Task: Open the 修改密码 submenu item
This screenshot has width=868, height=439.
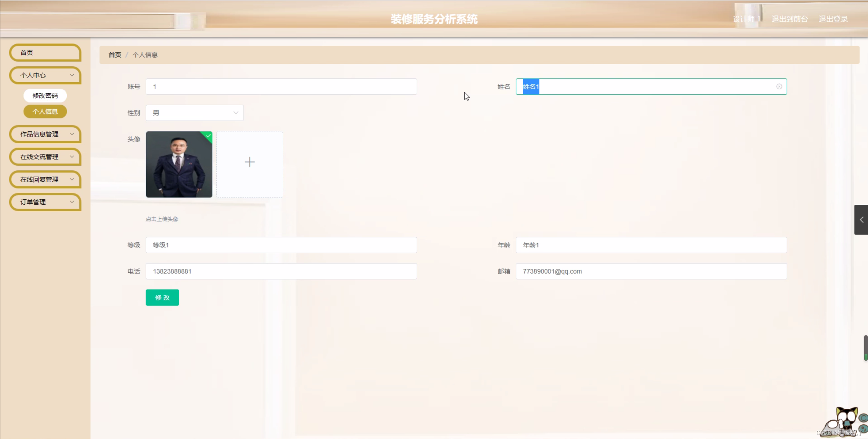Action: click(x=45, y=96)
